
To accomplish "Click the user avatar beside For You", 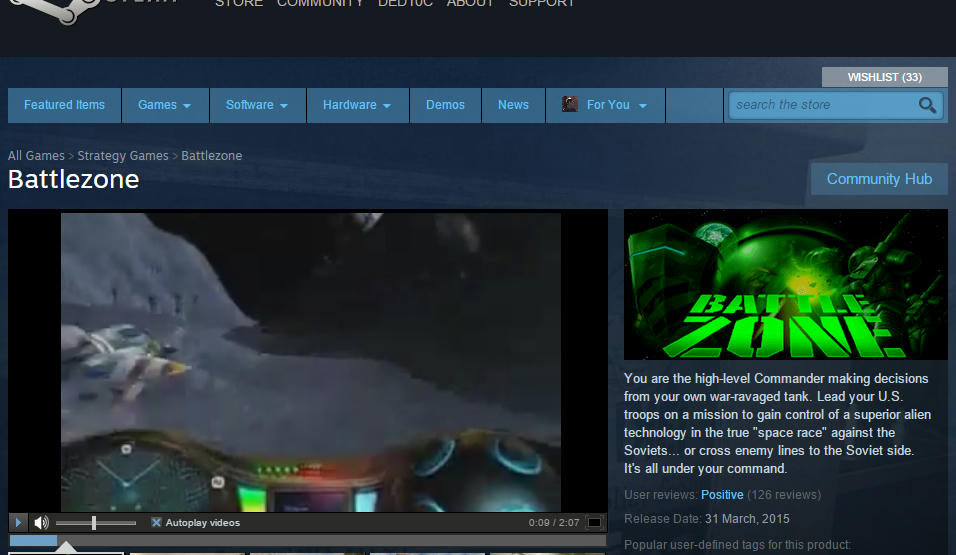I will [x=569, y=104].
